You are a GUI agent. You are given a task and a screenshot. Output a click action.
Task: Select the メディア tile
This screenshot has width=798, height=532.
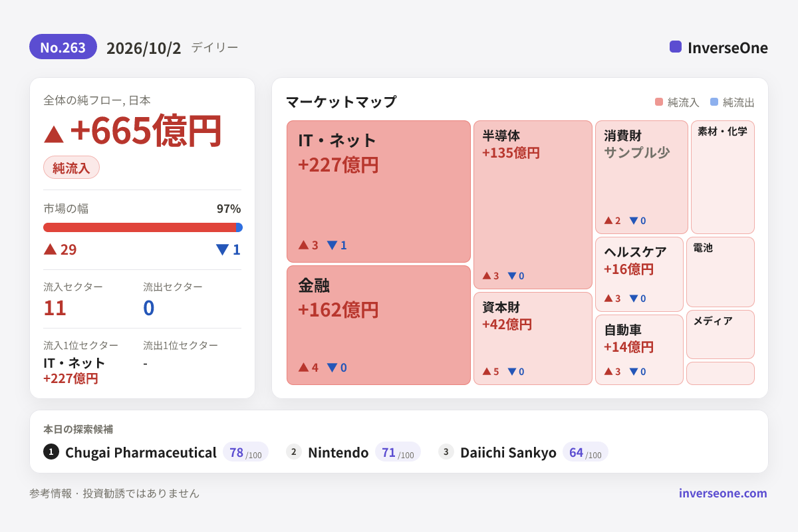[720, 334]
